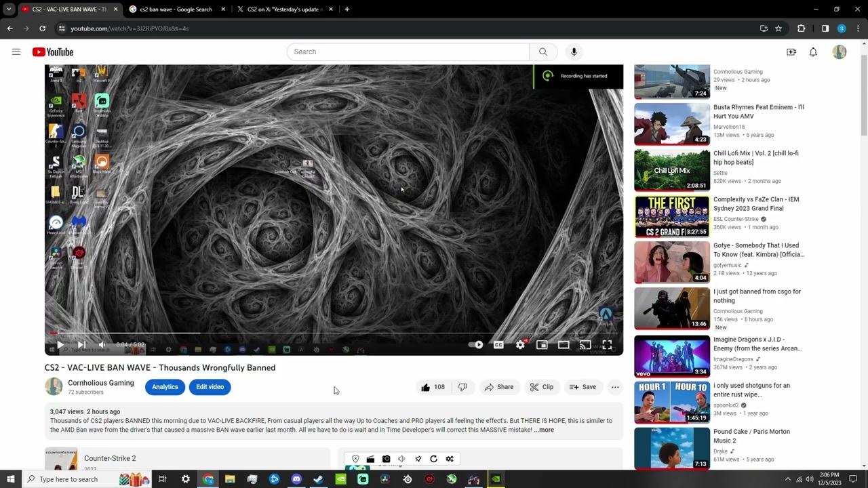
Task: Open Discord from the taskbar
Action: coord(296,479)
